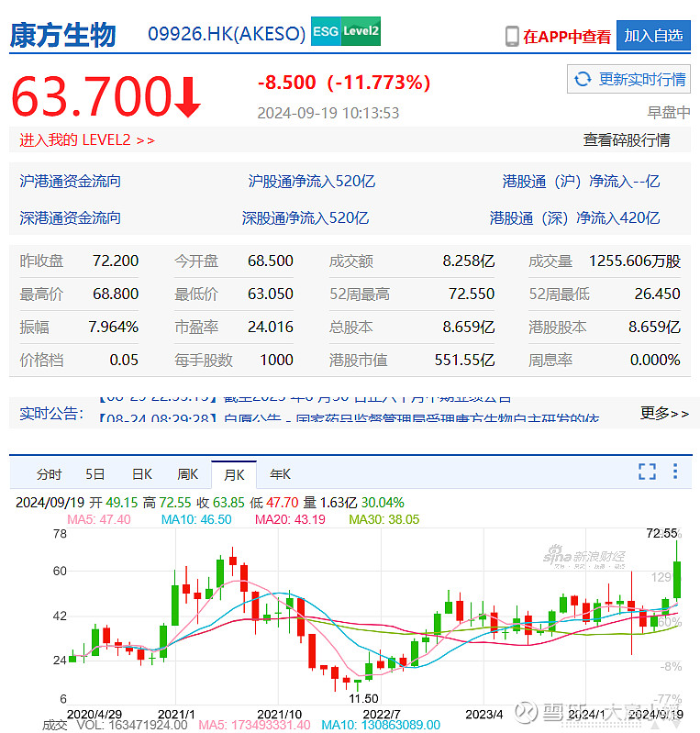This screenshot has height=733, width=700.
Task: Open the chart more-options dots icon
Action: point(675,472)
